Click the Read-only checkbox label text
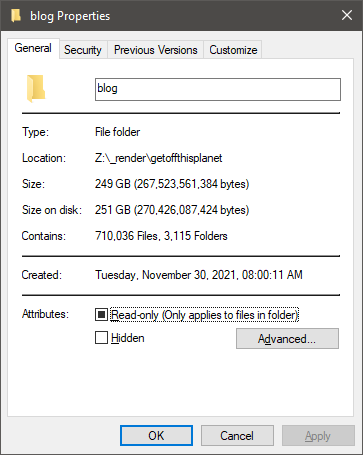 (204, 315)
